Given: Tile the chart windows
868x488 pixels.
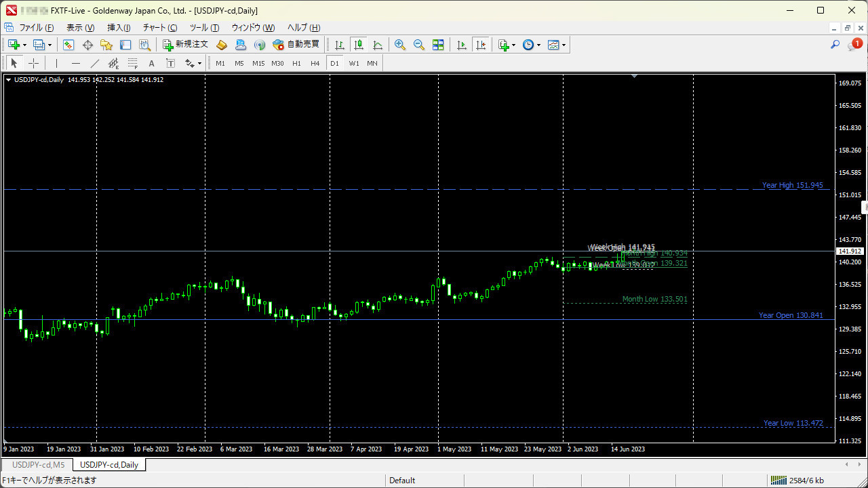Looking at the screenshot, I should [438, 45].
